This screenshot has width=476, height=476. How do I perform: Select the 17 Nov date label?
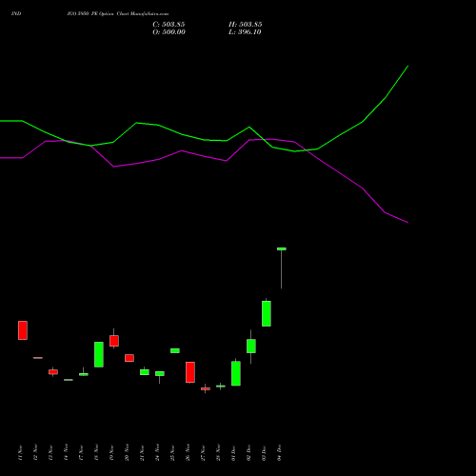click(81, 452)
